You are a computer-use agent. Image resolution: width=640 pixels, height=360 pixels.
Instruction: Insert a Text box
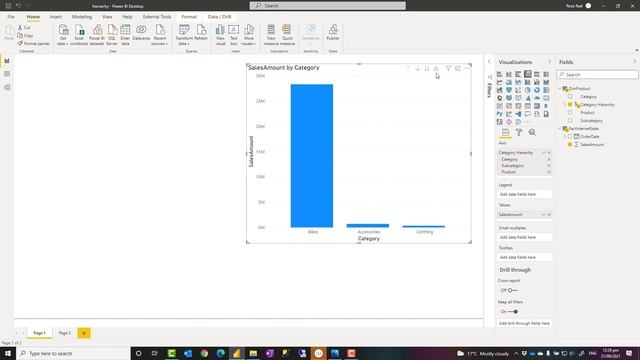(233, 35)
